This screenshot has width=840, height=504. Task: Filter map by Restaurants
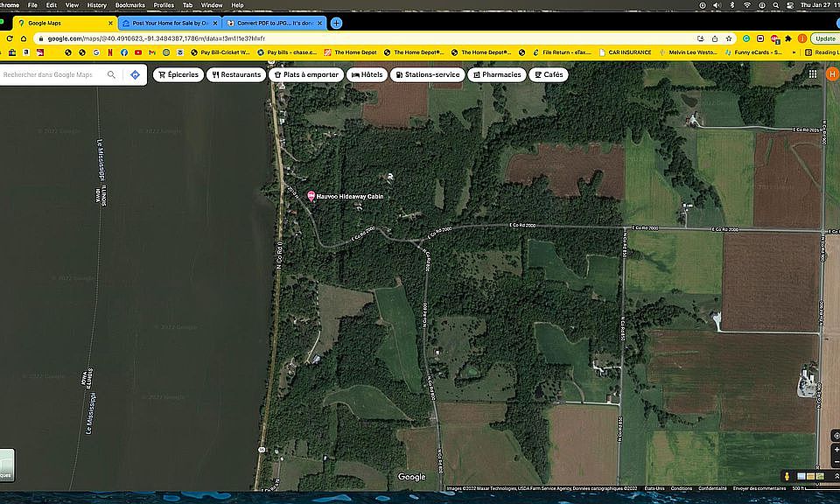tap(236, 74)
